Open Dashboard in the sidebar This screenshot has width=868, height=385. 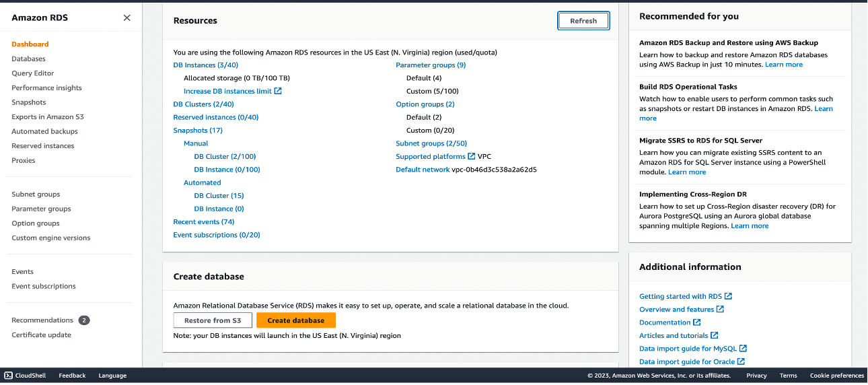point(30,44)
